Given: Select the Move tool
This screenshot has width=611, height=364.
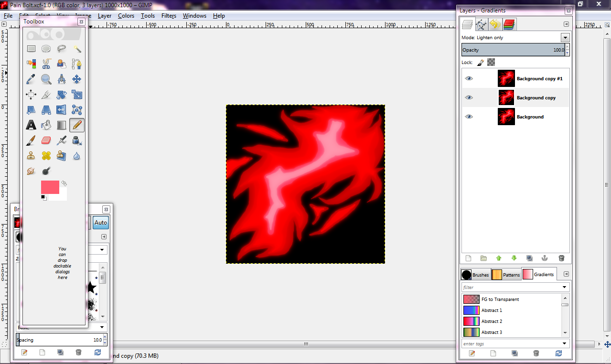Looking at the screenshot, I should point(77,79).
